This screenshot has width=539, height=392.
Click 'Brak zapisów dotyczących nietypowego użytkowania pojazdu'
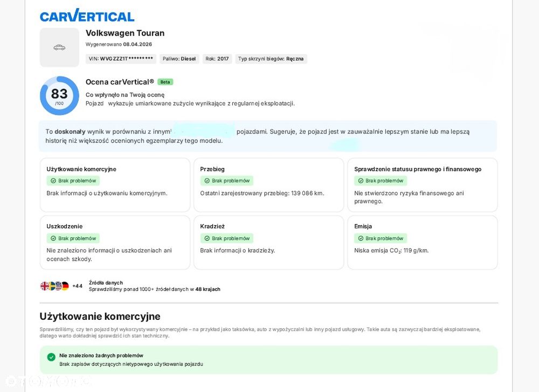coord(131,364)
